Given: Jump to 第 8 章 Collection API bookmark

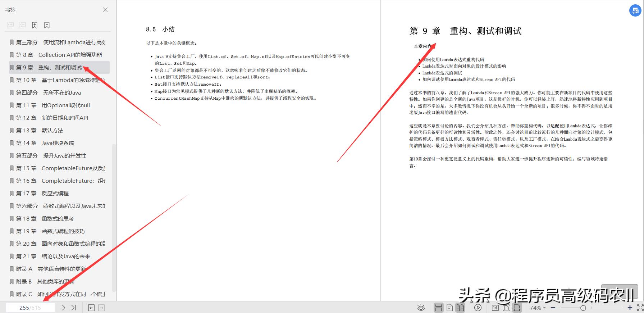Looking at the screenshot, I should pos(59,55).
